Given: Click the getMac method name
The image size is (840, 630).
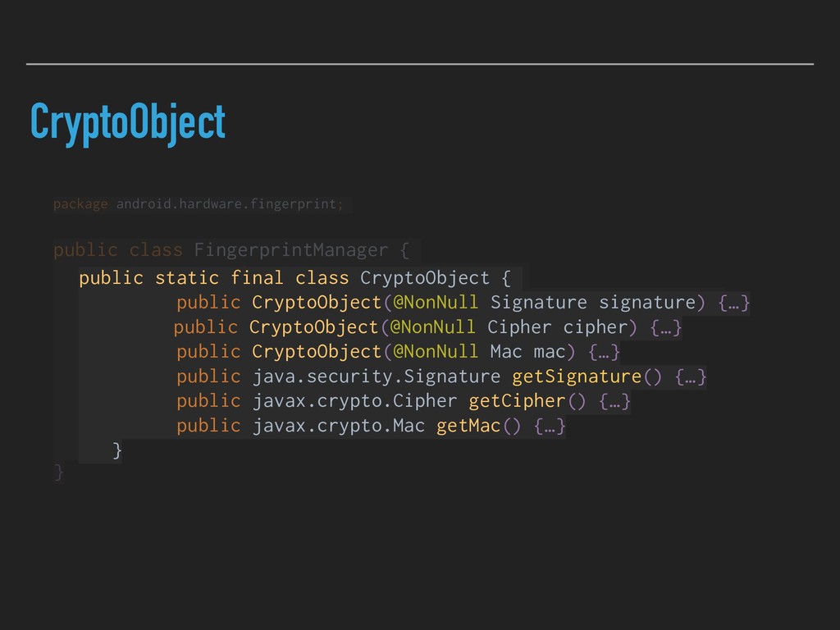Looking at the screenshot, I should tap(468, 426).
